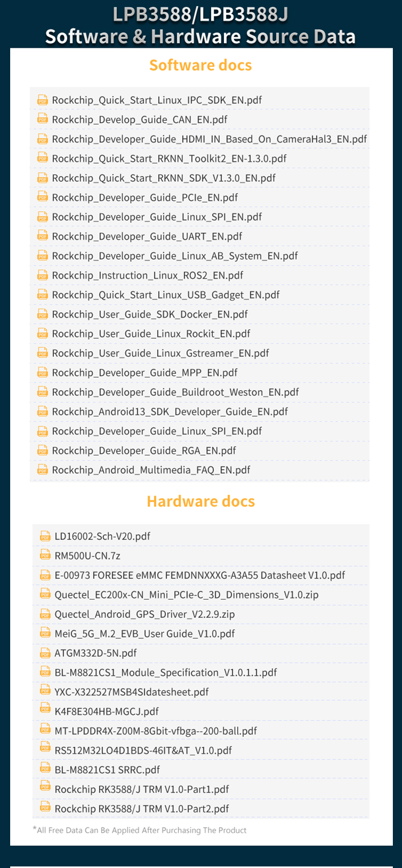Open MeiG_5G_M.2_EVB_User Guide_V1.0.pdf text
Screen dimensions: 402x868
[145, 634]
